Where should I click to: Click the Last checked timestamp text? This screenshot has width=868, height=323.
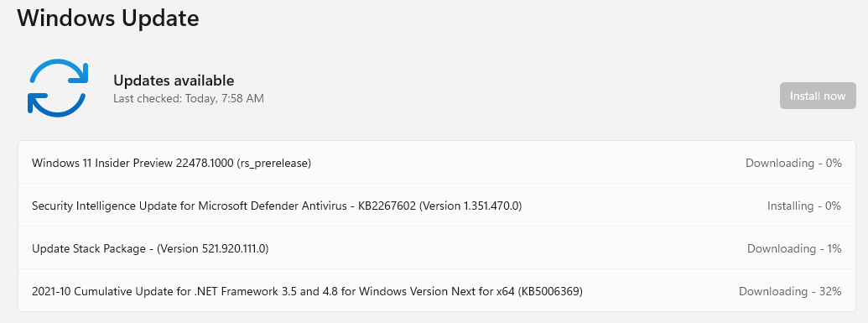[189, 99]
